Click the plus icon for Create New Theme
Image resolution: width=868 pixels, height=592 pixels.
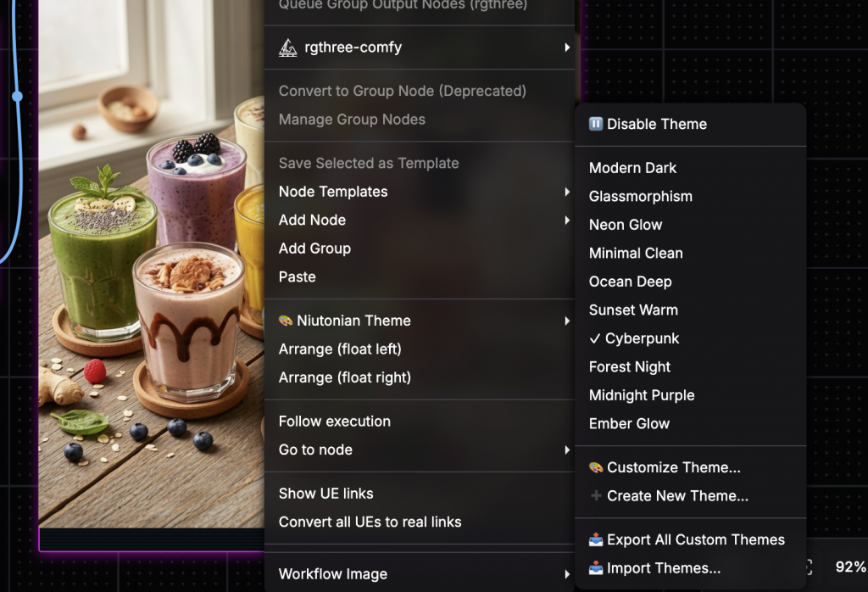(x=596, y=496)
